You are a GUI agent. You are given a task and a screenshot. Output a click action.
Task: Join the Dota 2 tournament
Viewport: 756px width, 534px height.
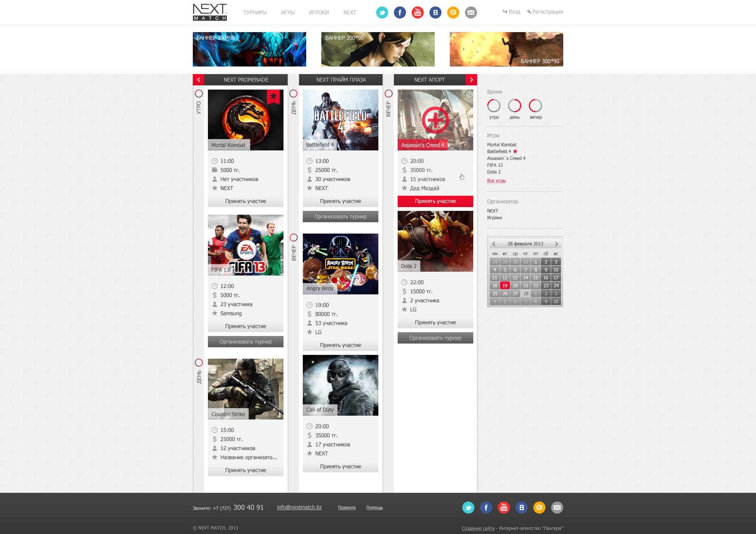(x=435, y=322)
